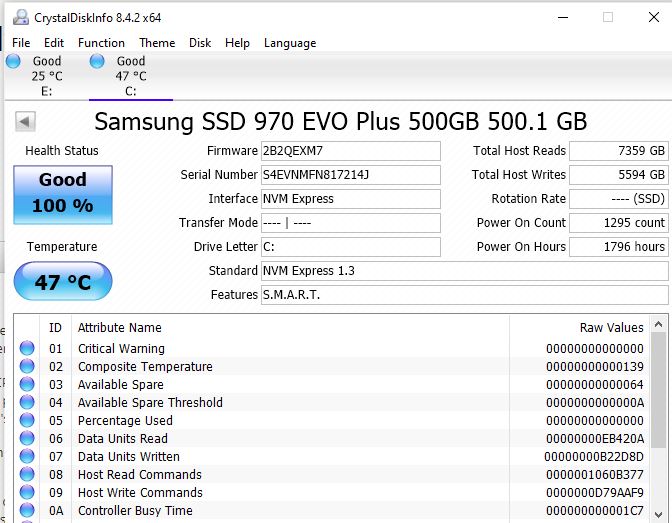This screenshot has height=523, width=672.
Task: Select the E: drive tab
Action: pyautogui.click(x=46, y=76)
